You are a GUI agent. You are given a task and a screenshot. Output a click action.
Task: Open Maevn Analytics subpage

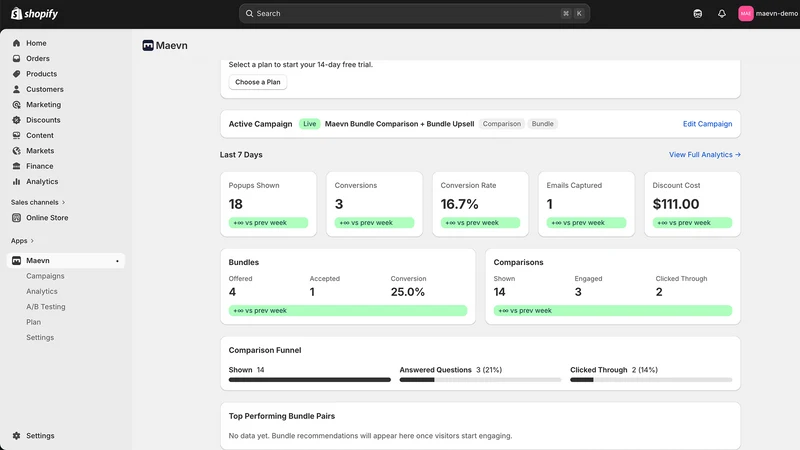pyautogui.click(x=42, y=291)
